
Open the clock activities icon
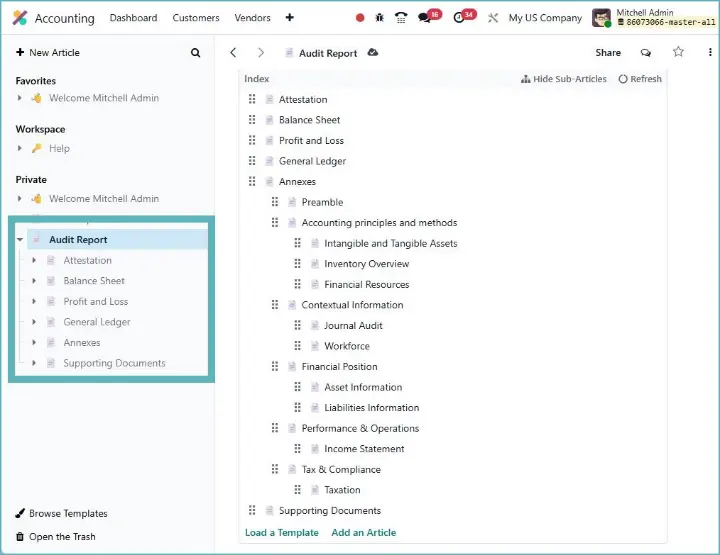pos(464,17)
